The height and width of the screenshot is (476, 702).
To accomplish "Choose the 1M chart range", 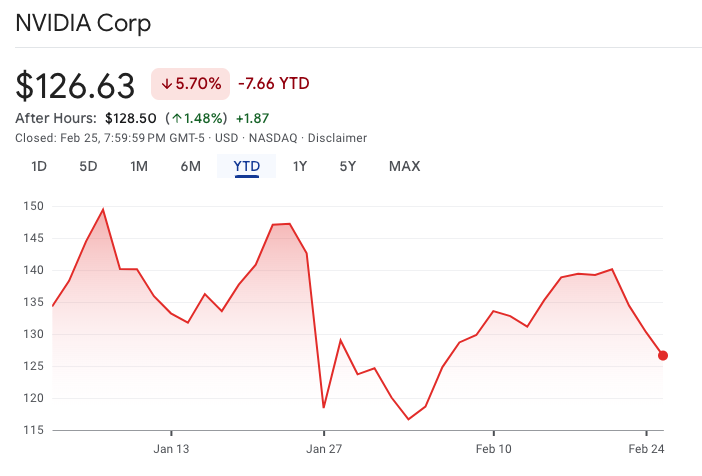I will pyautogui.click(x=139, y=166).
